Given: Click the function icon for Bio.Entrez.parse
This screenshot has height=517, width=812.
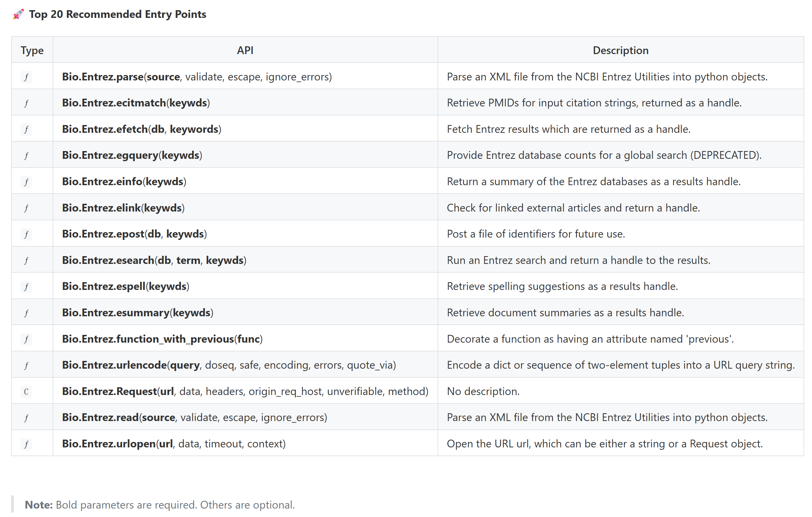Looking at the screenshot, I should tap(26, 77).
